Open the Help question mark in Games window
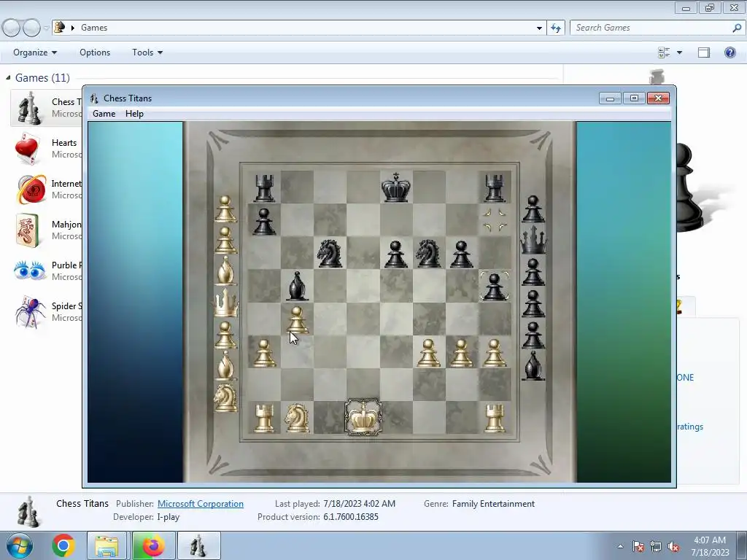 pyautogui.click(x=729, y=52)
